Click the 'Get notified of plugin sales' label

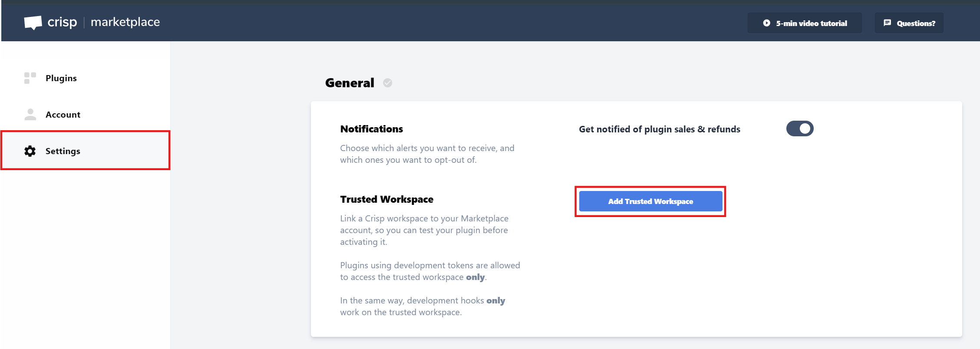tap(659, 129)
